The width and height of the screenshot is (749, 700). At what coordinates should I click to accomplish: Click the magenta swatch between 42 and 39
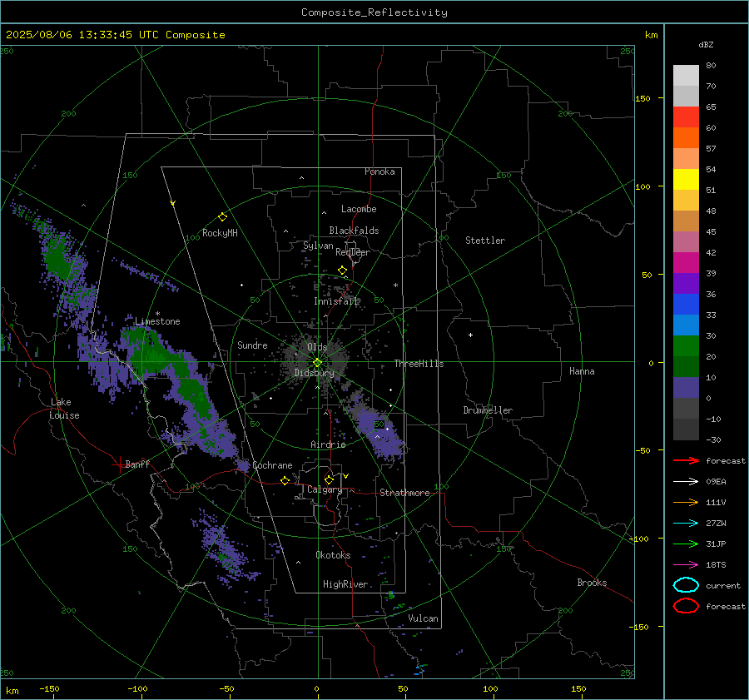[686, 263]
